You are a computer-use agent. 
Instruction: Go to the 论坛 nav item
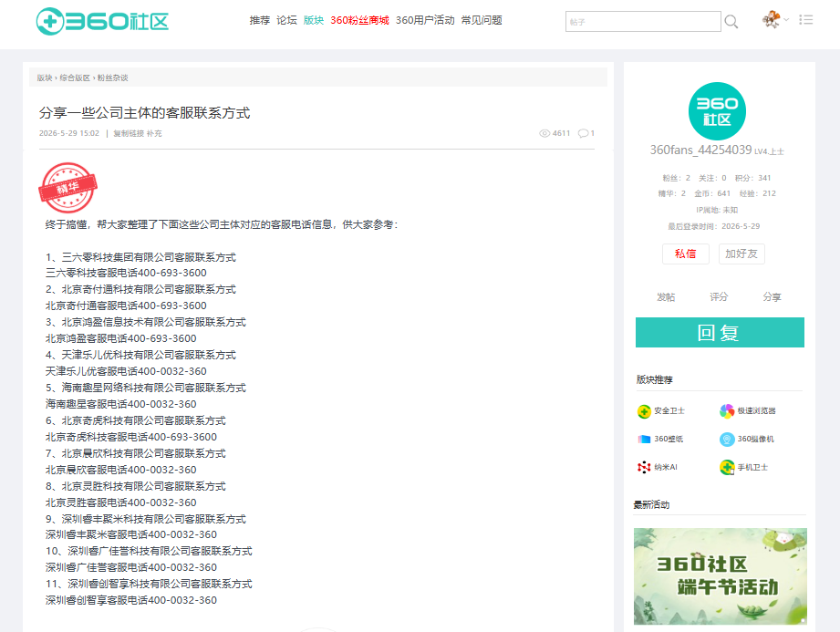pyautogui.click(x=286, y=20)
